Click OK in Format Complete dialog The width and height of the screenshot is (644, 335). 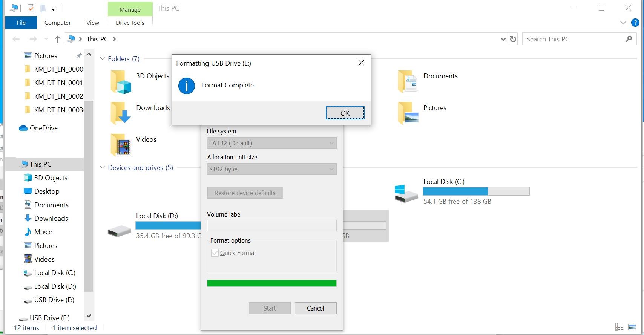(345, 113)
